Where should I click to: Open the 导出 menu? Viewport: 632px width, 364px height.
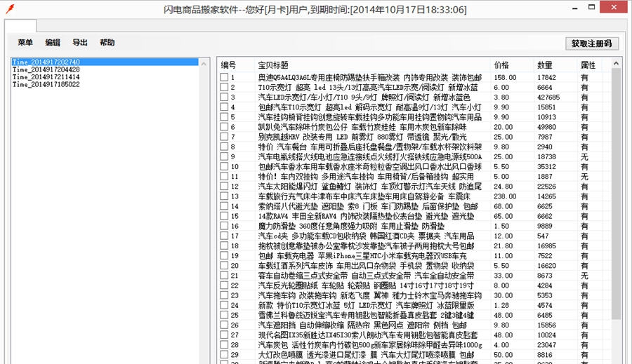click(x=80, y=42)
